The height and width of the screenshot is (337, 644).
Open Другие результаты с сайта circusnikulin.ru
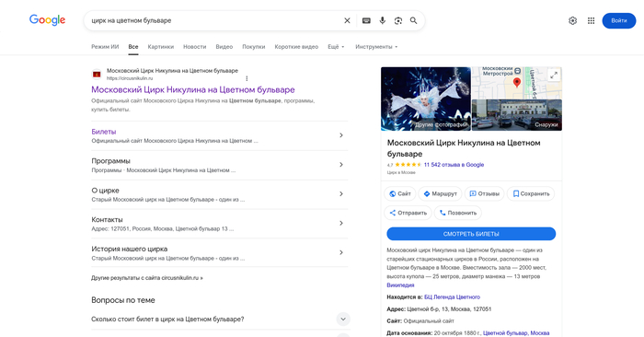point(147,278)
